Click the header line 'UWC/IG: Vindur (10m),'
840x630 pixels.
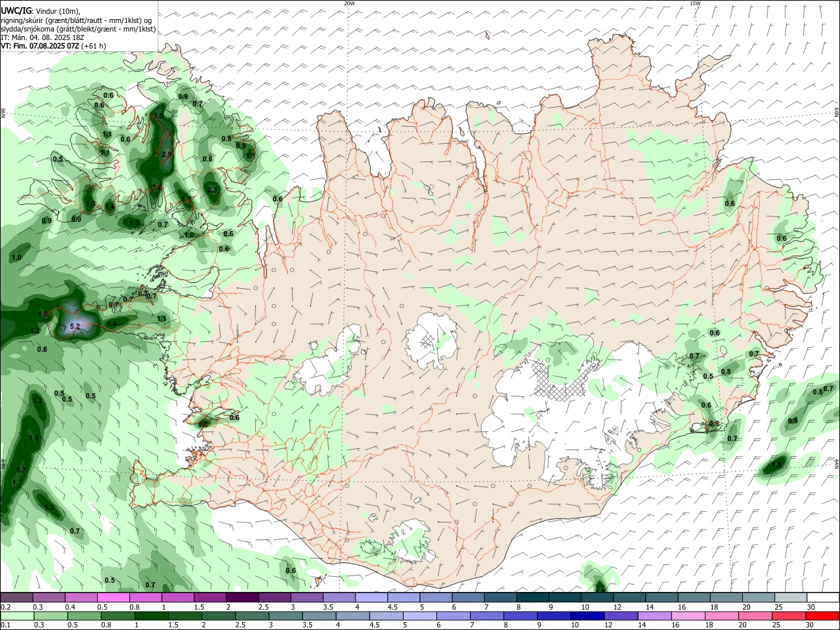[41, 11]
